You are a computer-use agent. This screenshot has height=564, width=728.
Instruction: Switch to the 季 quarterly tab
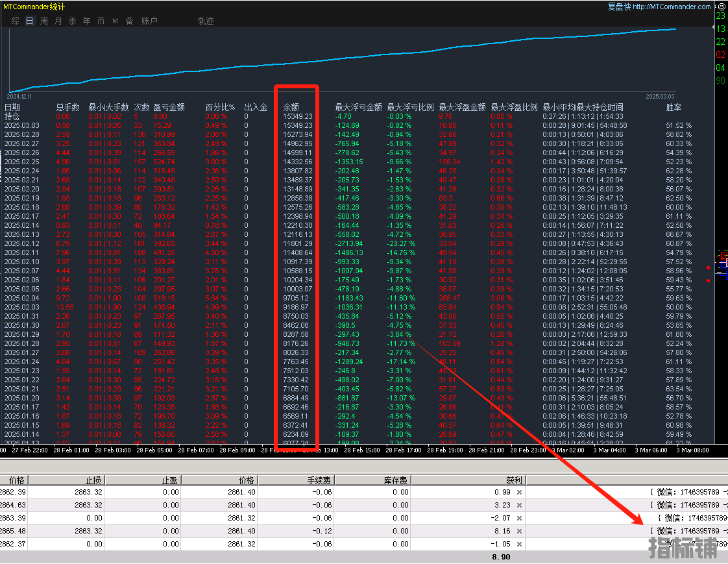coord(73,21)
